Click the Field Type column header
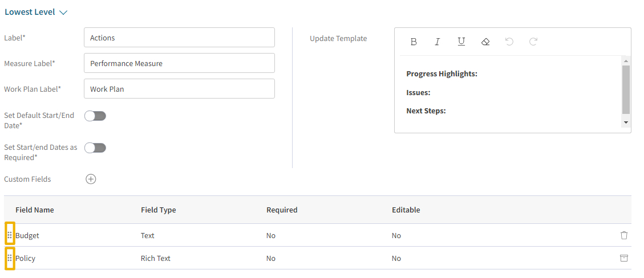644x278 pixels. [158, 210]
